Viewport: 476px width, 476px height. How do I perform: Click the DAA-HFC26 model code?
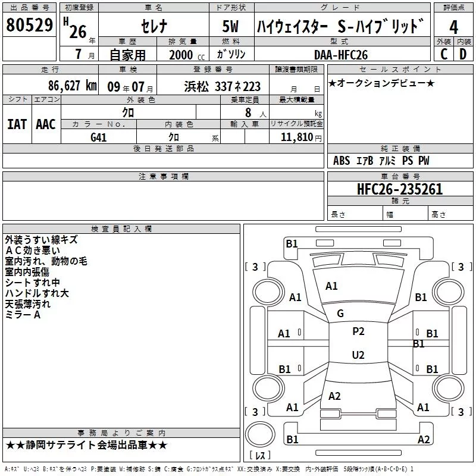(341, 55)
